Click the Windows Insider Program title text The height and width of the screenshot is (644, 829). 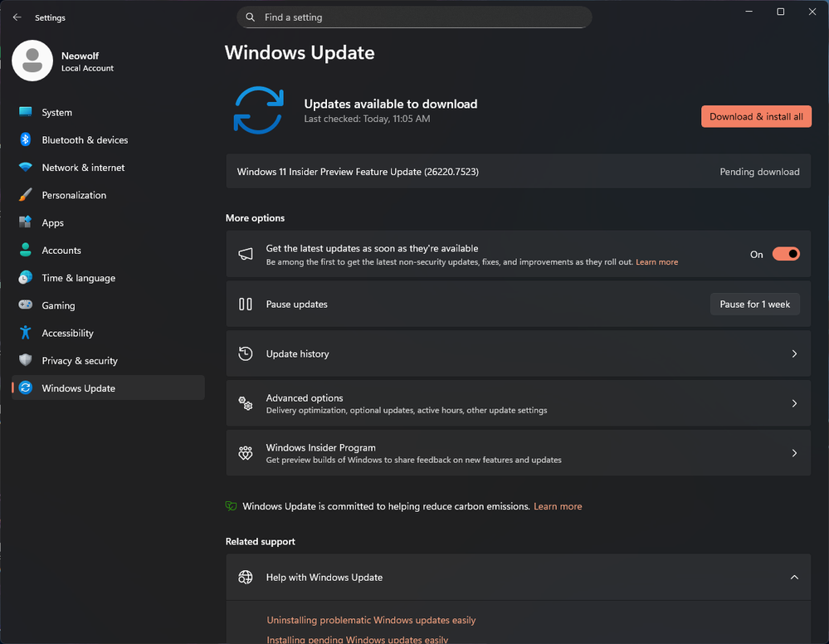pos(321,447)
